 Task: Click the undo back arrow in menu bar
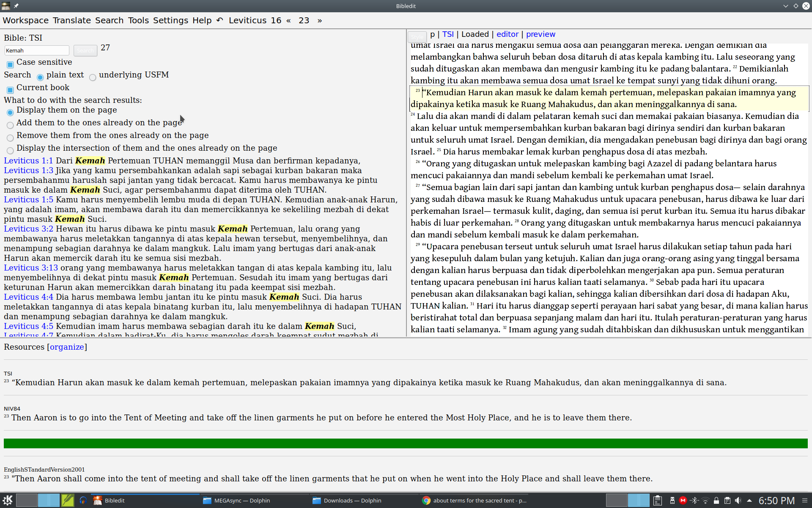click(220, 20)
